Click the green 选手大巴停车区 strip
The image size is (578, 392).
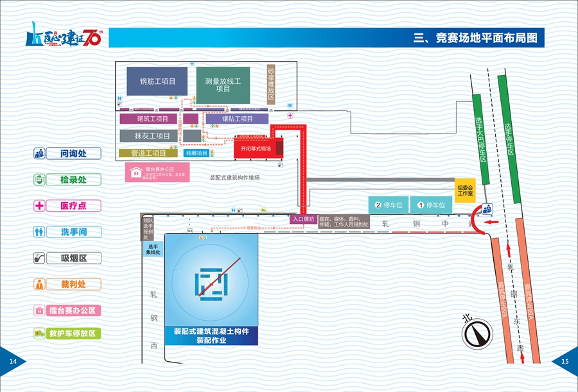[480, 139]
